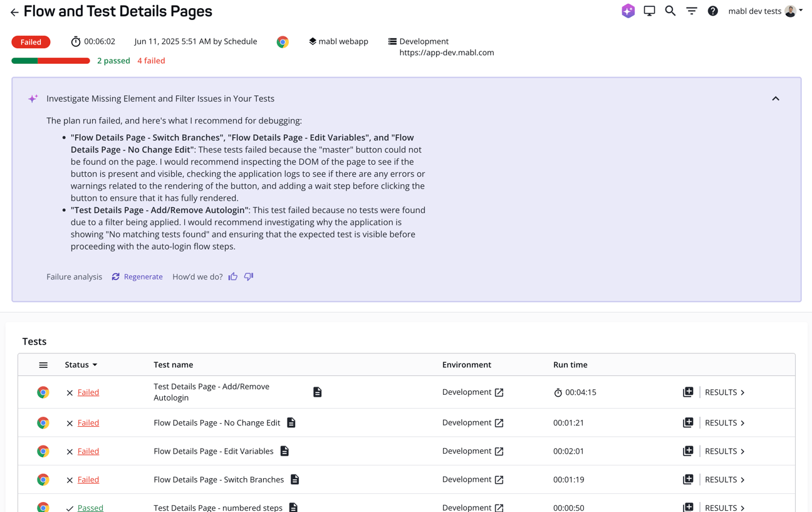Click the passed/failed progress bar
This screenshot has width=812, height=512.
tap(51, 61)
